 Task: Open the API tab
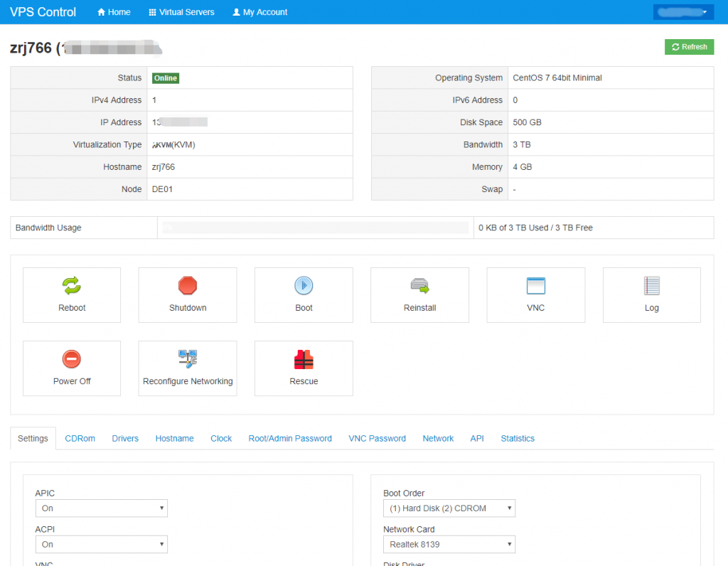477,438
